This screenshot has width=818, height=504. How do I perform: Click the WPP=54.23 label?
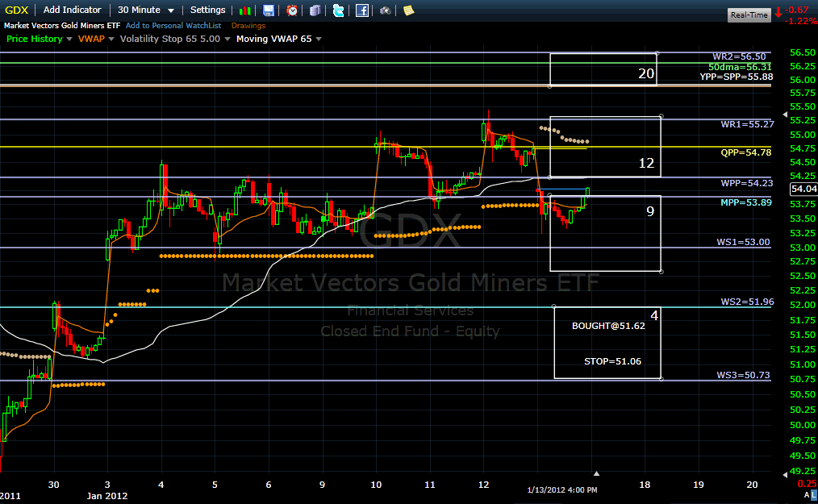pos(747,183)
